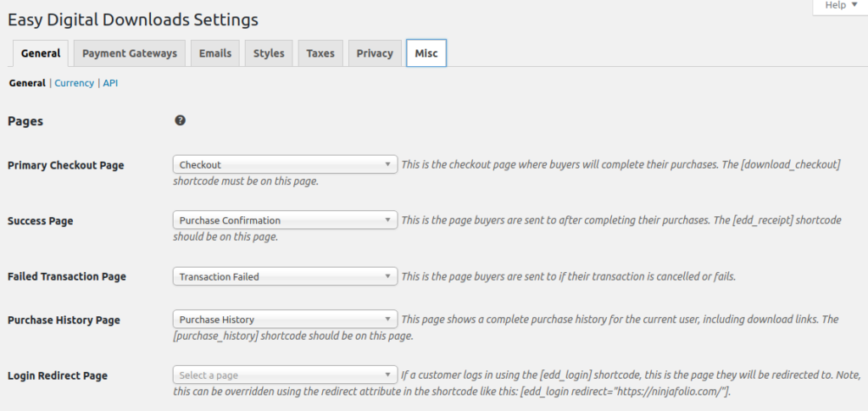868x411 pixels.
Task: Go to the Styles tab
Action: point(269,53)
